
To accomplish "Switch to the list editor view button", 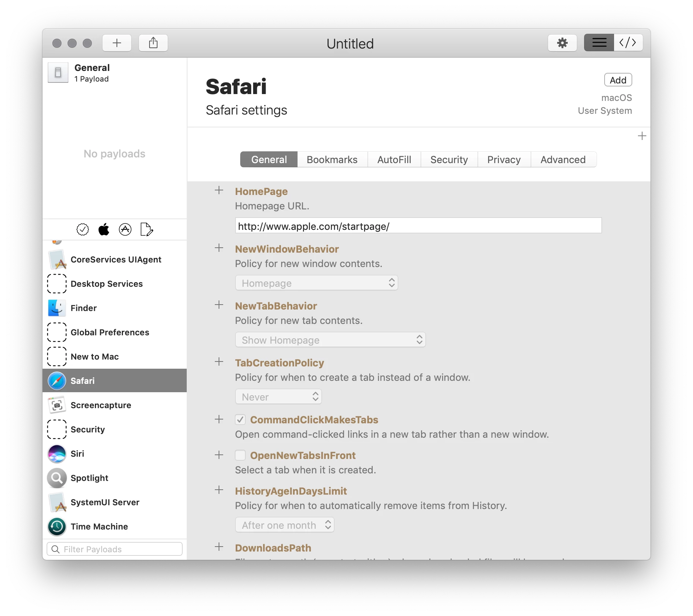I will point(599,42).
